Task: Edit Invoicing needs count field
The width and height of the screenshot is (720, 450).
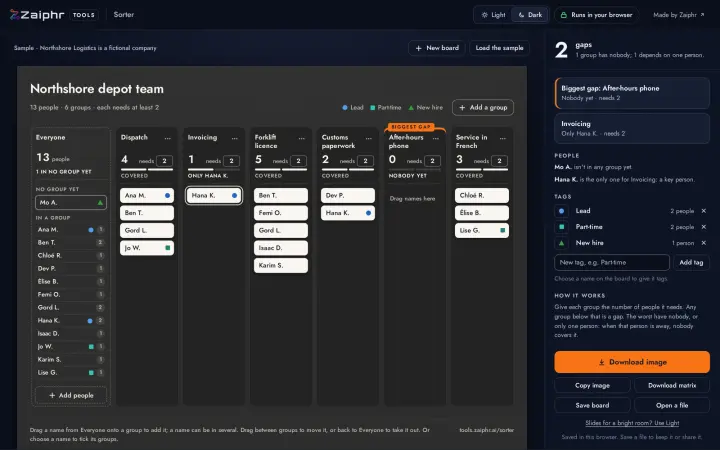Action: point(231,161)
